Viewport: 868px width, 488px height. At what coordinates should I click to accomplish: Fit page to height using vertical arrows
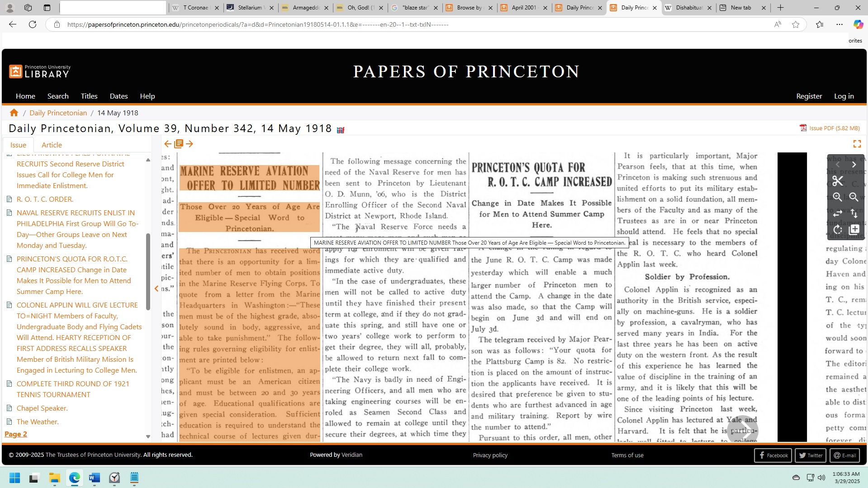click(x=854, y=213)
